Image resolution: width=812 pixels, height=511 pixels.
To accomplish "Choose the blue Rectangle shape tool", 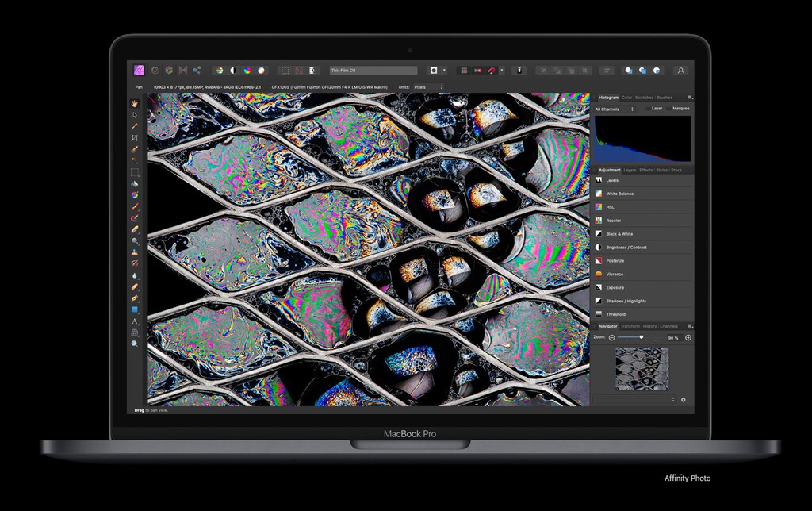I will tap(135, 309).
